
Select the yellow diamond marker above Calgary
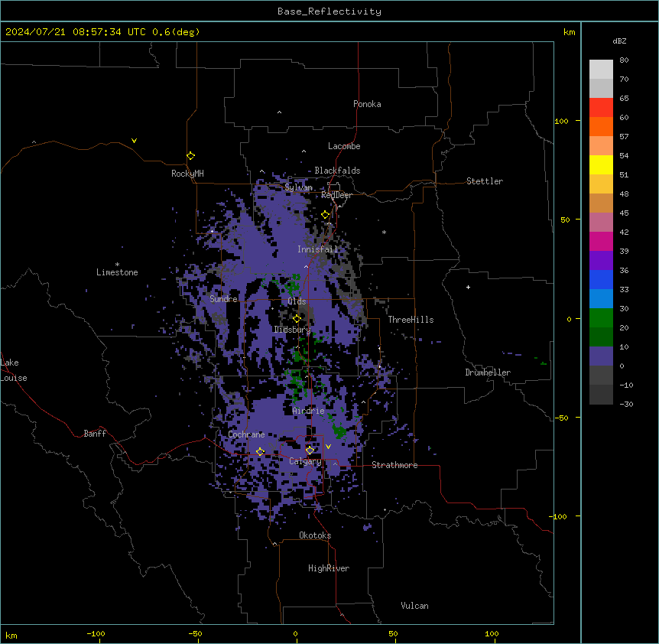pyautogui.click(x=310, y=450)
